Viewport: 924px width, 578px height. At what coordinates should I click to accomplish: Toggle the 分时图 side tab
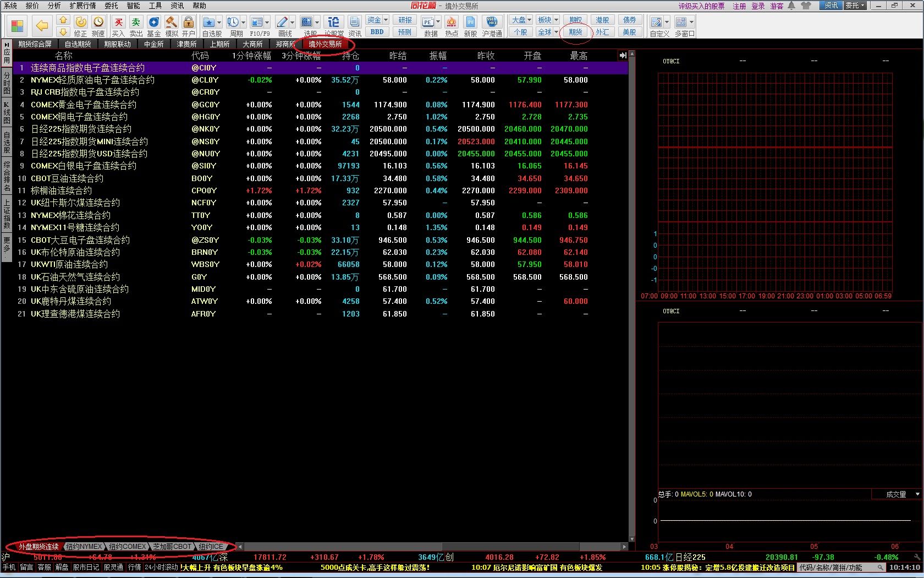pyautogui.click(x=7, y=82)
